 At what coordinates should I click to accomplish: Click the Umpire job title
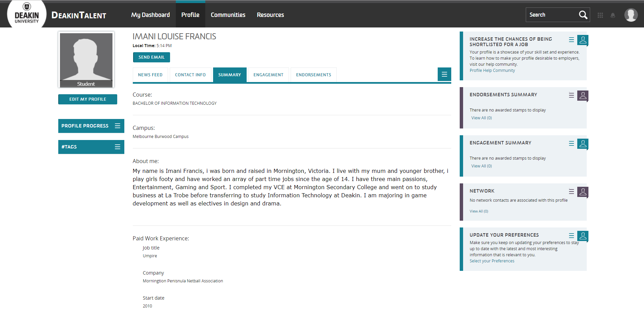150,256
